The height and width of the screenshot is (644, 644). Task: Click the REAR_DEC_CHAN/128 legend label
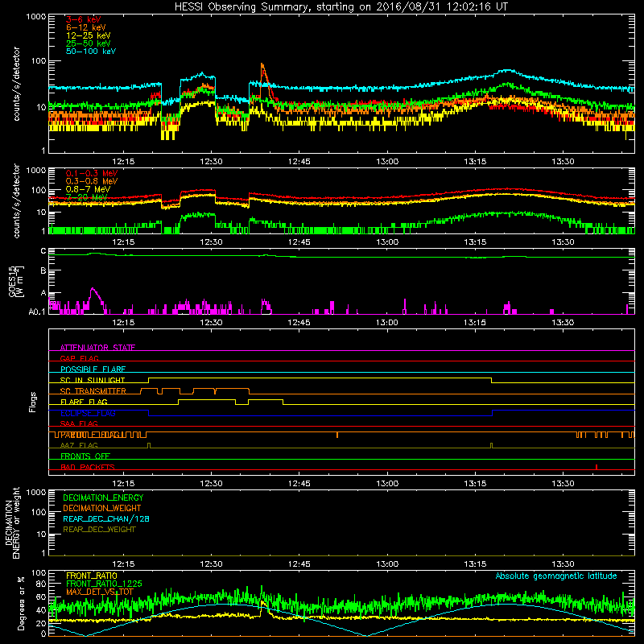(x=106, y=519)
